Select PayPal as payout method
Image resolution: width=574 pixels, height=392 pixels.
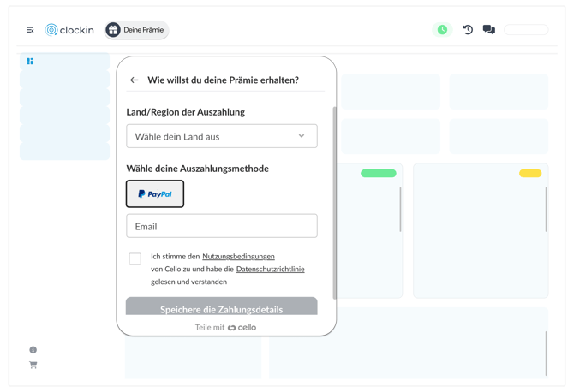pos(155,194)
